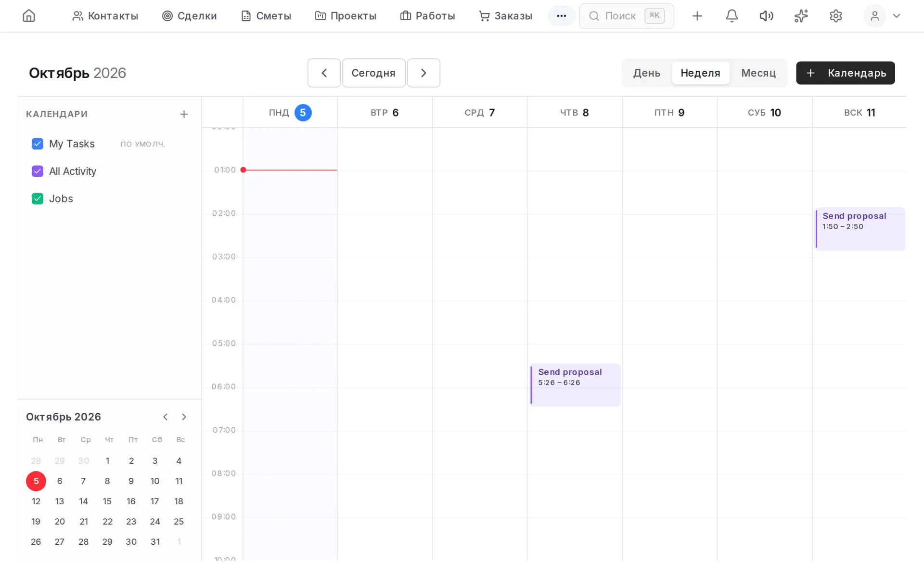
Task: Open the user profile avatar
Action: pos(874,16)
